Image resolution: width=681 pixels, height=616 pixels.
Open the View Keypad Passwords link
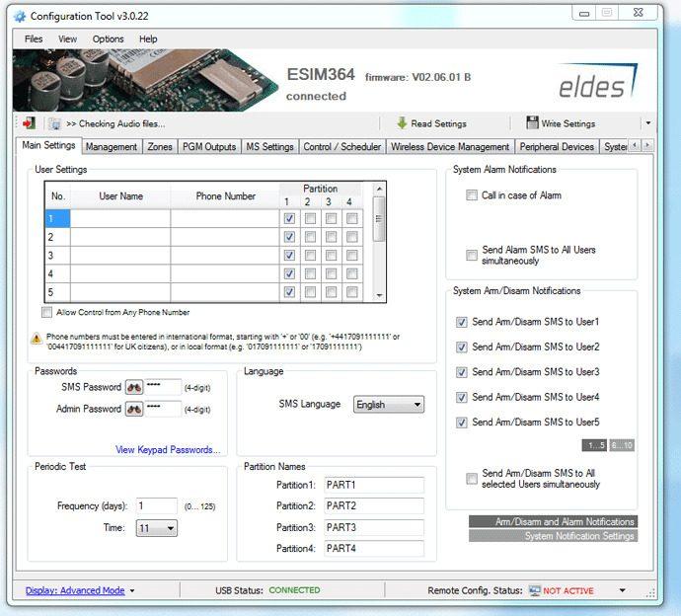(168, 449)
